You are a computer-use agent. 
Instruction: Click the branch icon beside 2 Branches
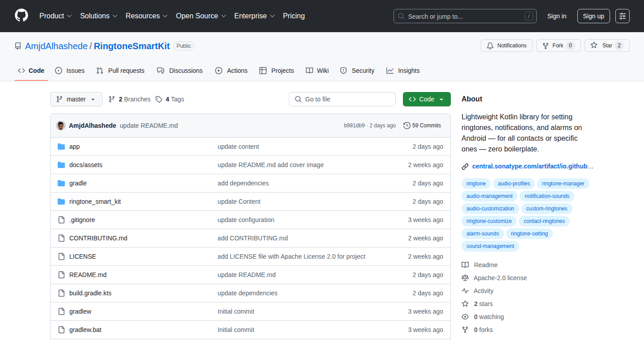tap(112, 99)
